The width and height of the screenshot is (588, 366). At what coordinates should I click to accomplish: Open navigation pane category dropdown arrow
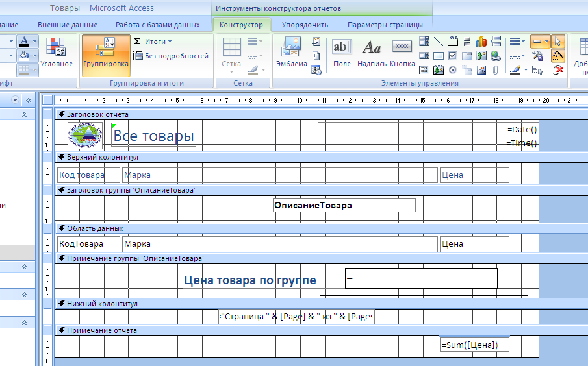click(15, 100)
